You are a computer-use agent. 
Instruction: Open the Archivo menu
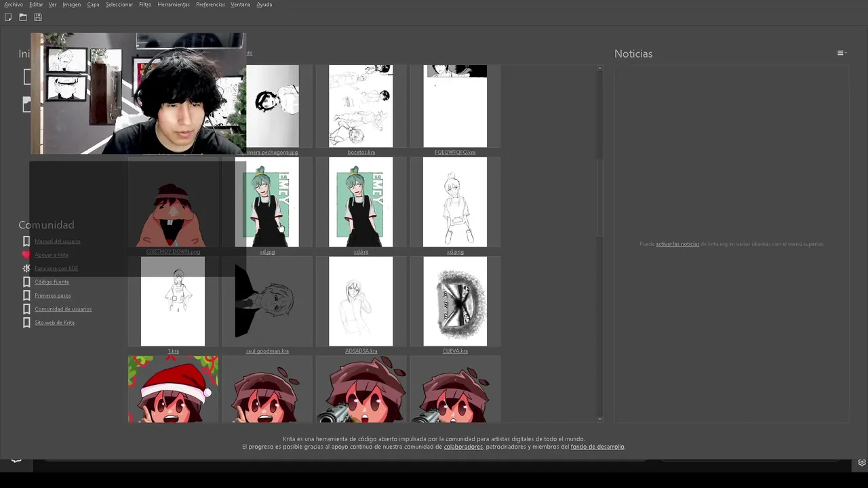[x=14, y=5]
